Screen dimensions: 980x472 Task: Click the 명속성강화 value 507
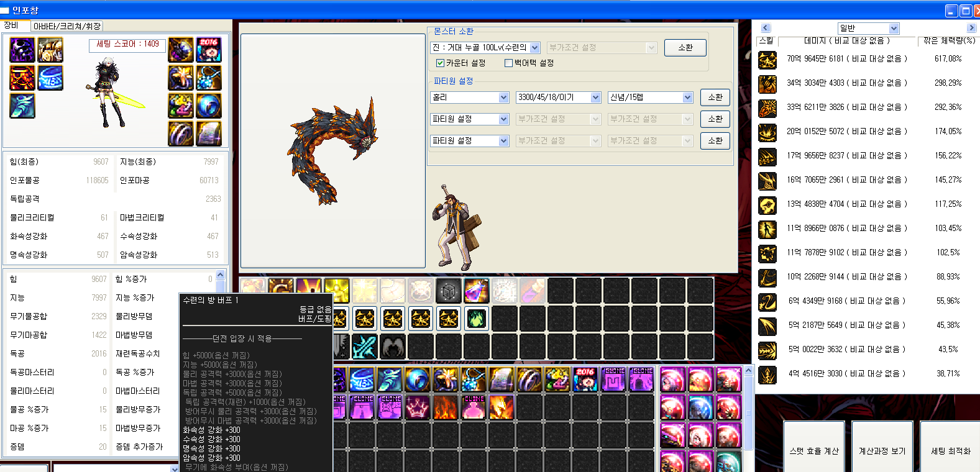pos(103,255)
